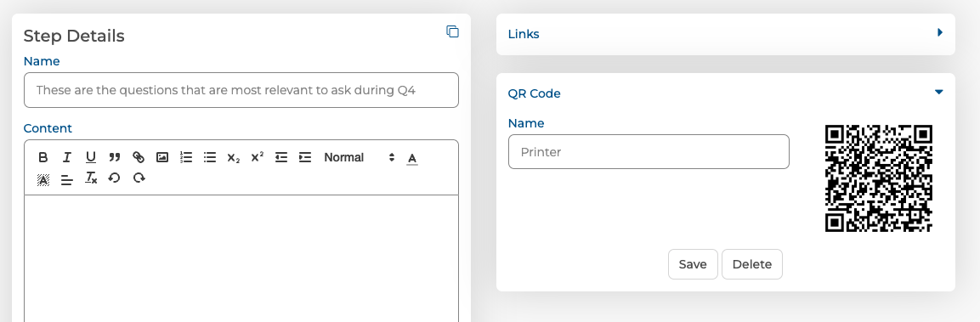980x322 pixels.
Task: Insert a hyperlink using the link icon
Action: (x=139, y=157)
